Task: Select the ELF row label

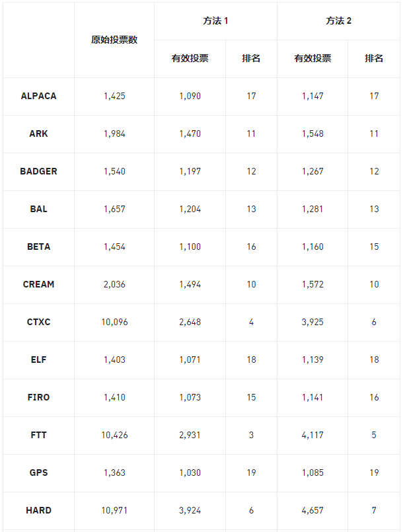Action: (38, 360)
